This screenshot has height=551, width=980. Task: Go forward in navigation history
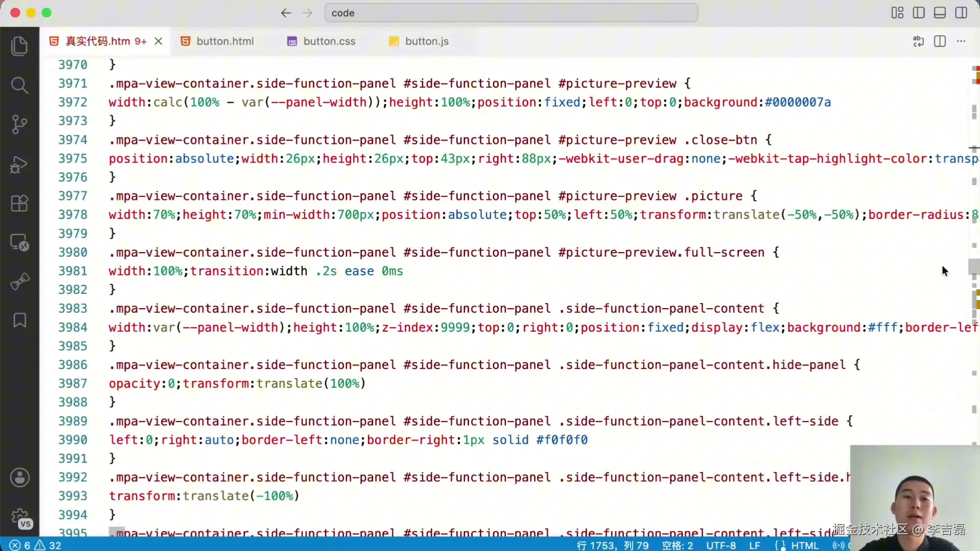point(307,13)
